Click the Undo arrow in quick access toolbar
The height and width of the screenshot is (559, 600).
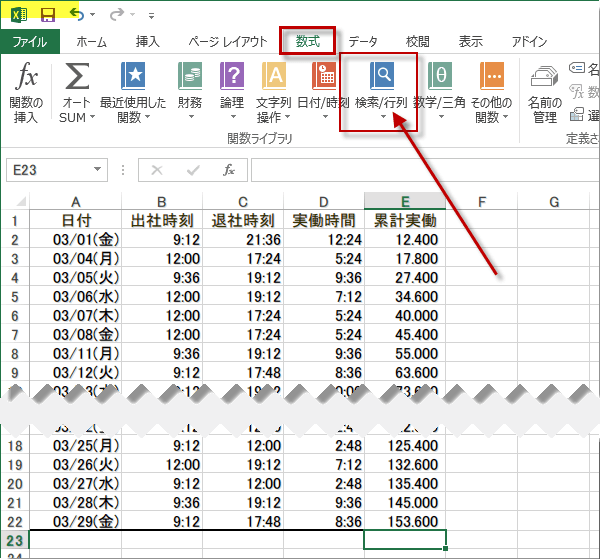(x=78, y=14)
